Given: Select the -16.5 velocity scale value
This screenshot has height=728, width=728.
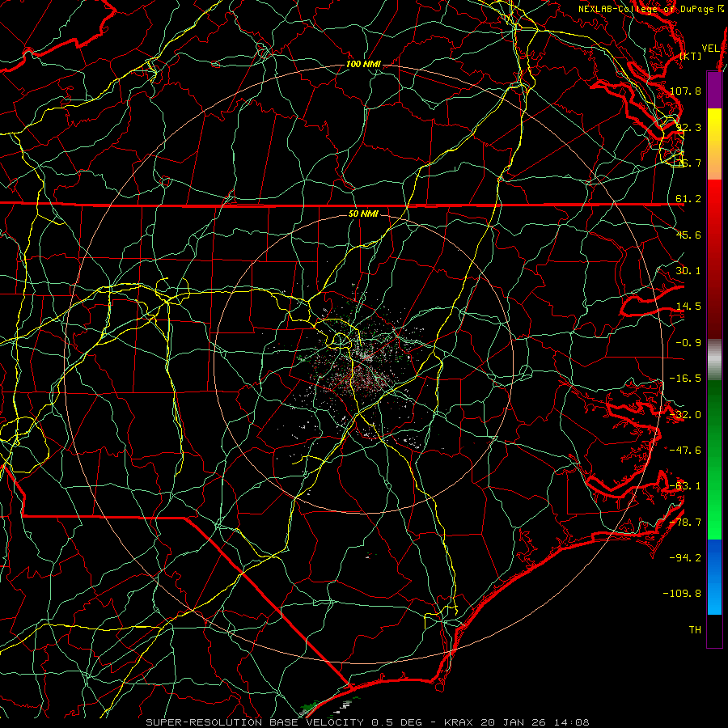Looking at the screenshot, I should [x=685, y=379].
